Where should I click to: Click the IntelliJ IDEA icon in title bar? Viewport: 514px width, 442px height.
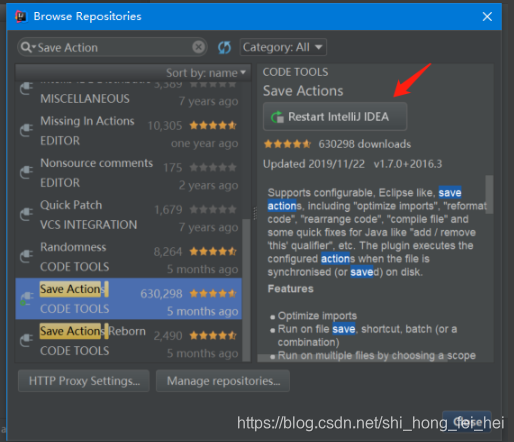point(21,16)
